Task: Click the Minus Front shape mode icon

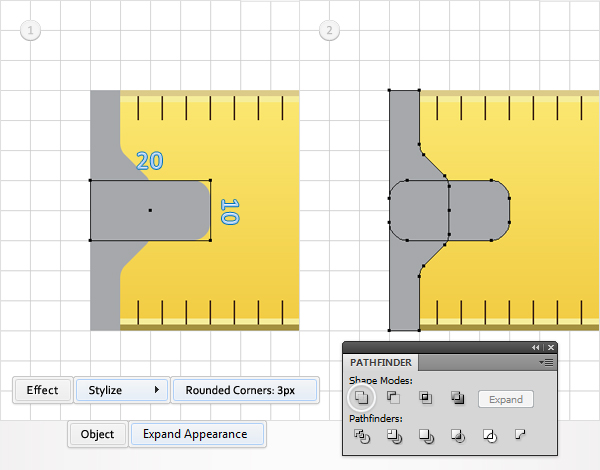Action: pyautogui.click(x=393, y=398)
